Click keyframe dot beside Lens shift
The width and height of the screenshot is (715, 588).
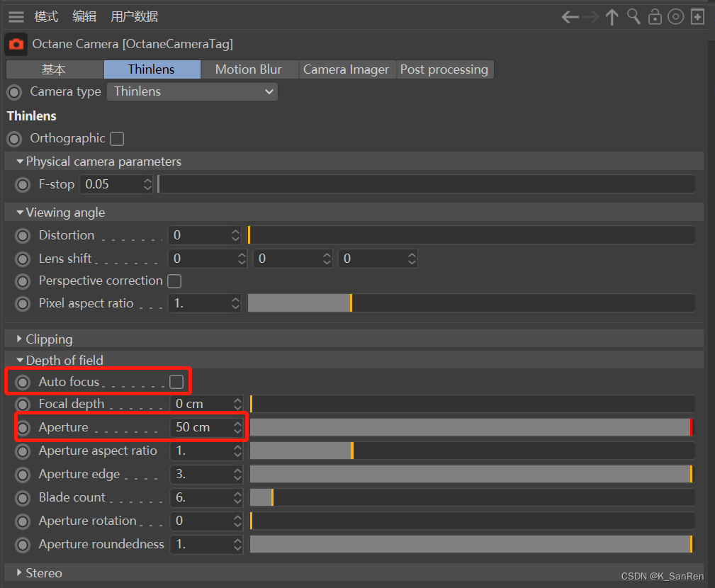tap(23, 259)
